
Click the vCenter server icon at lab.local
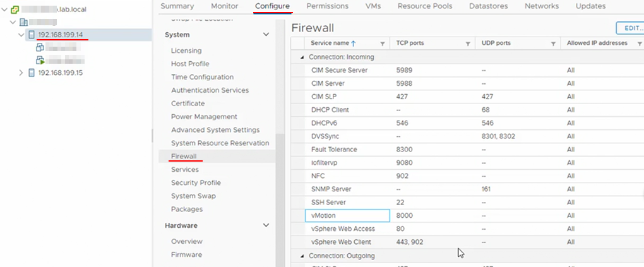pos(15,9)
